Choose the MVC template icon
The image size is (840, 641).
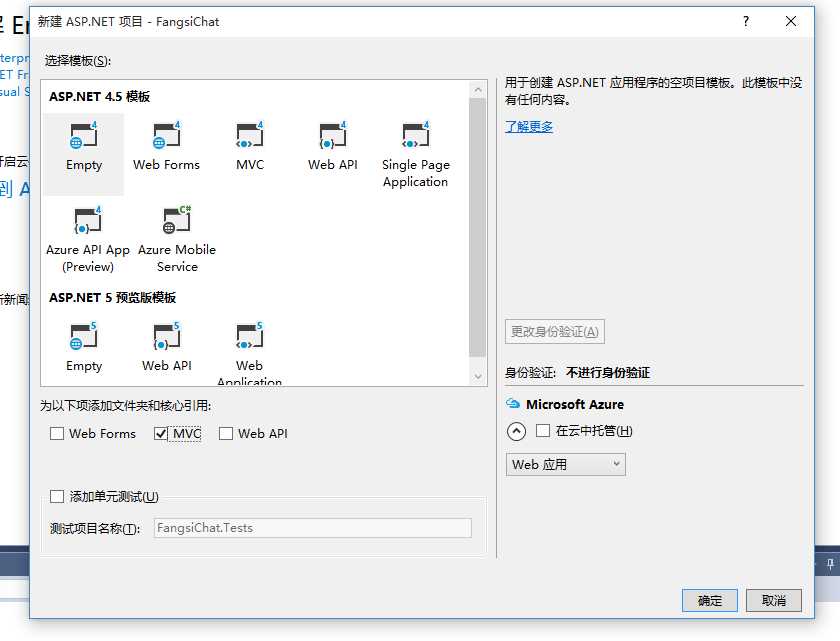click(250, 135)
